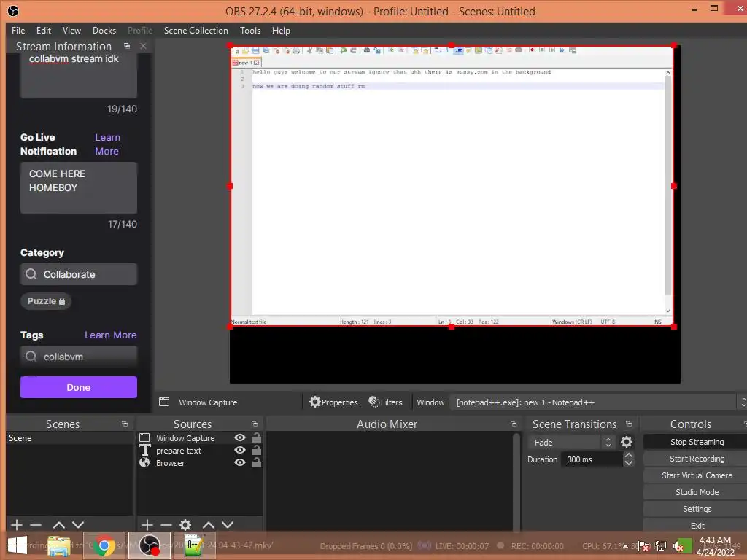Click the locked Puzzle category chip

pyautogui.click(x=46, y=301)
